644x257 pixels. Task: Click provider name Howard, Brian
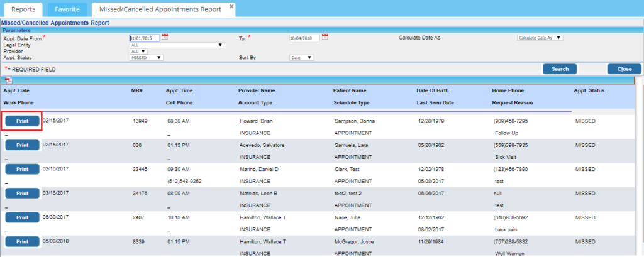click(257, 121)
